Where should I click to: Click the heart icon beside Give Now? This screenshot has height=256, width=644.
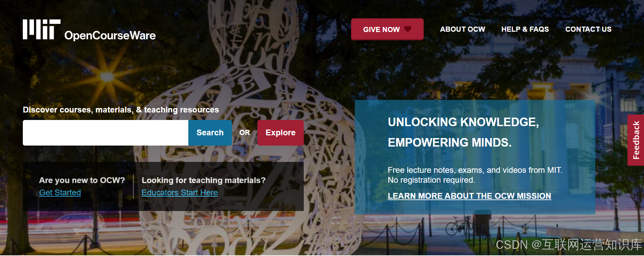408,29
